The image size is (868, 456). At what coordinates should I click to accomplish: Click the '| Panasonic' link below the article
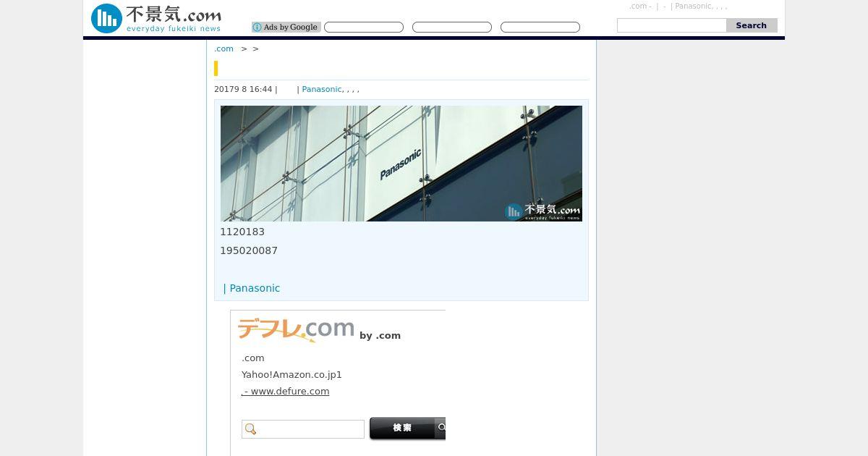[x=252, y=288]
